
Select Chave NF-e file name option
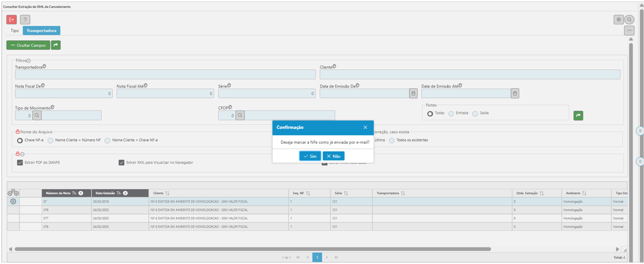coord(20,141)
